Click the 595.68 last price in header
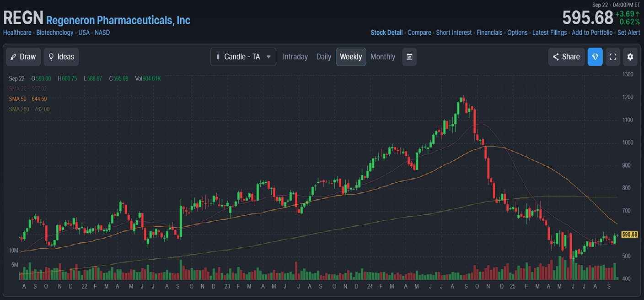The width and height of the screenshot is (644, 300). pyautogui.click(x=588, y=18)
